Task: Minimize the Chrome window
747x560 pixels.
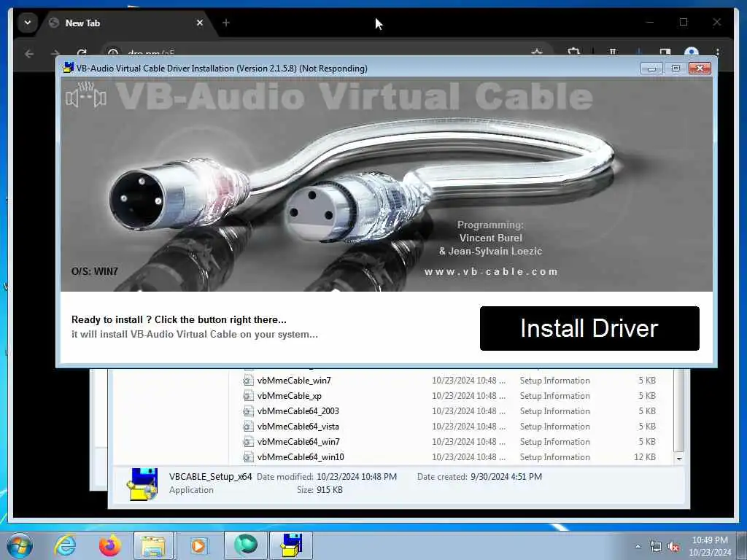Action: [x=650, y=23]
